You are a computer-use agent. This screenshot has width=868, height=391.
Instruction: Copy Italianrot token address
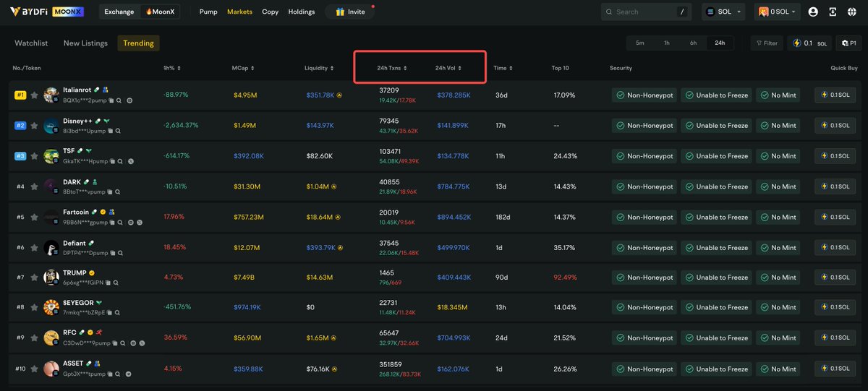111,100
